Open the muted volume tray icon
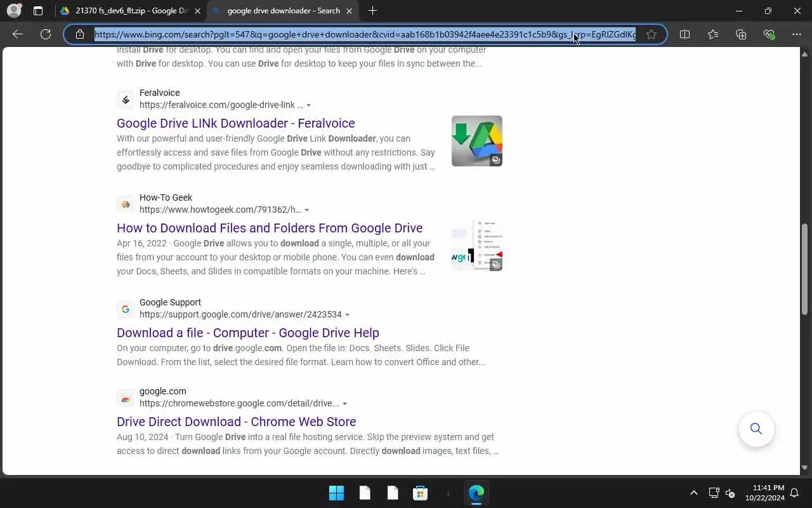812x508 pixels. point(730,493)
